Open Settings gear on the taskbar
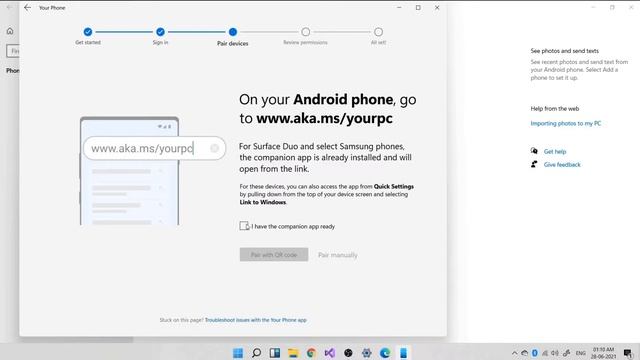This screenshot has width=640, height=360. click(367, 353)
